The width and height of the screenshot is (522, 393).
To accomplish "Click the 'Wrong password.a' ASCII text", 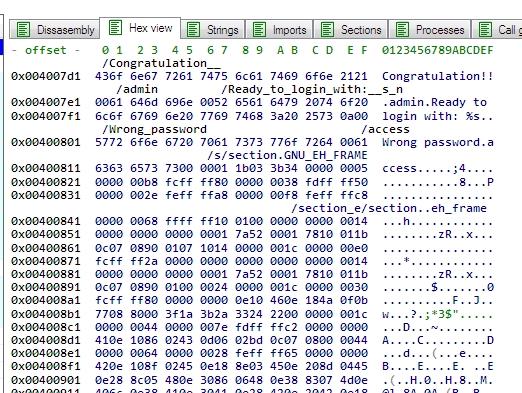I will [438, 142].
